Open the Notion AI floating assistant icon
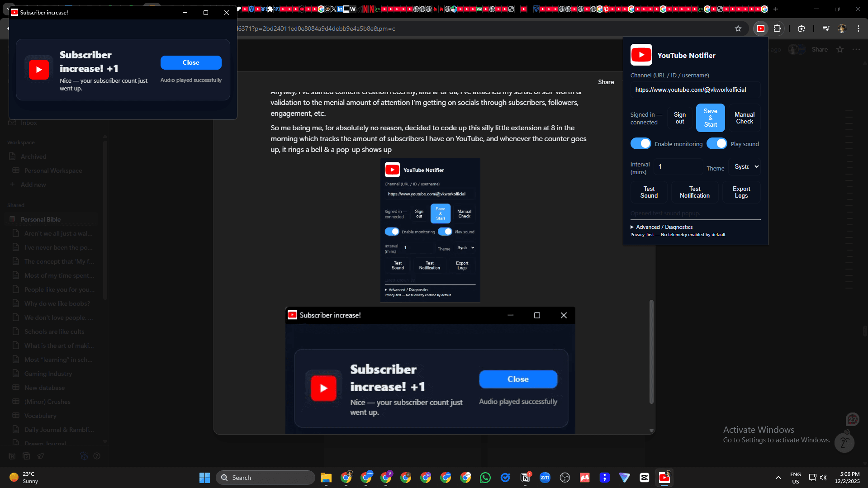868x488 pixels. pos(844,443)
